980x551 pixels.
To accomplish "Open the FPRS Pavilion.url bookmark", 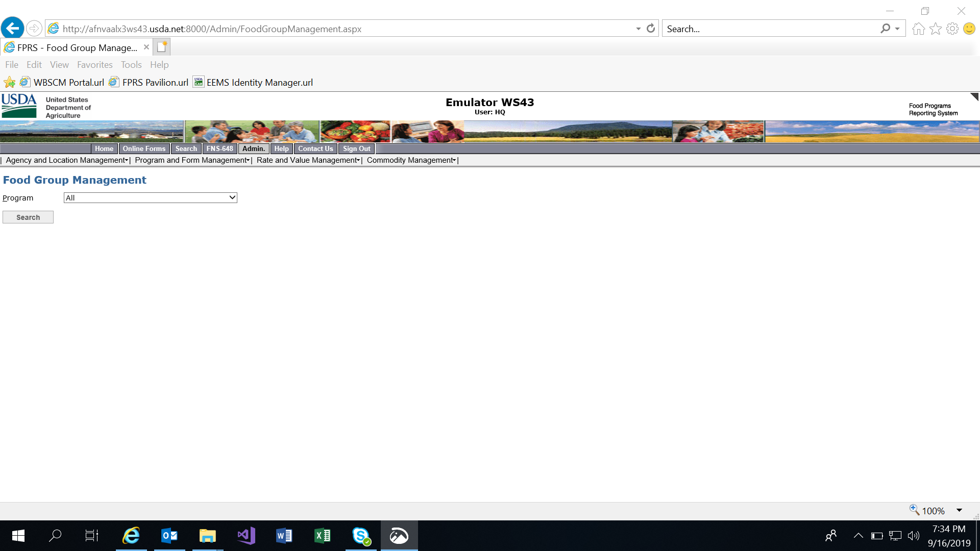I will click(155, 82).
